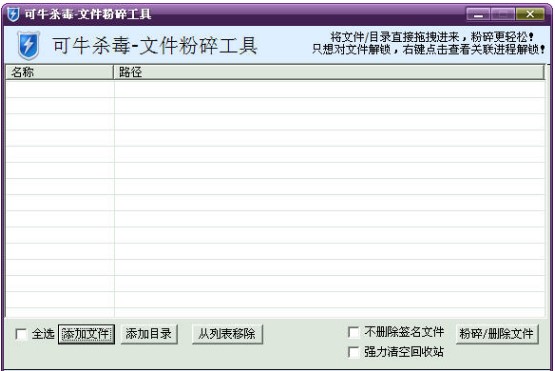Click the 路径 column header
The image size is (555, 371).
[x=329, y=72]
